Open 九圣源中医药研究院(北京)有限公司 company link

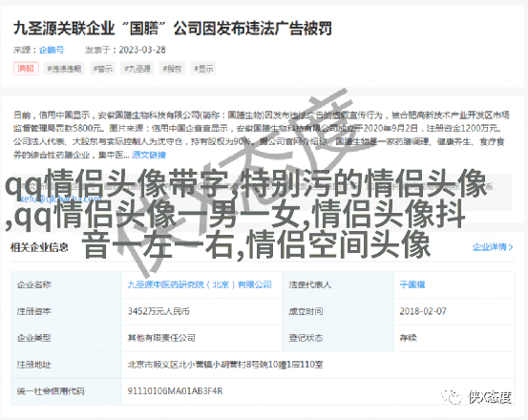click(200, 284)
